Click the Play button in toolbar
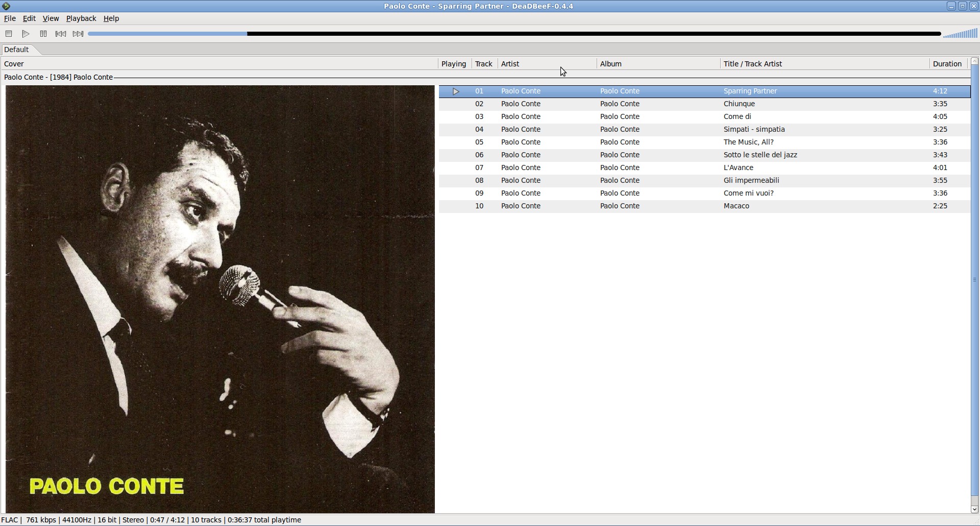Image resolution: width=980 pixels, height=526 pixels. (26, 34)
